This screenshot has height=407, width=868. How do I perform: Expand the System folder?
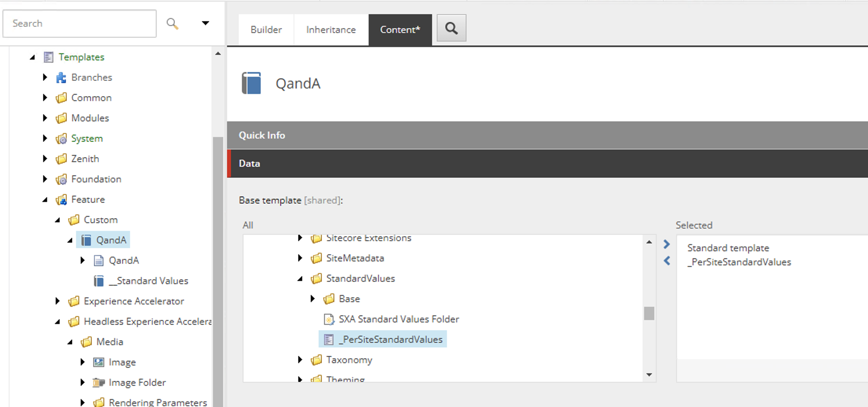click(x=45, y=138)
